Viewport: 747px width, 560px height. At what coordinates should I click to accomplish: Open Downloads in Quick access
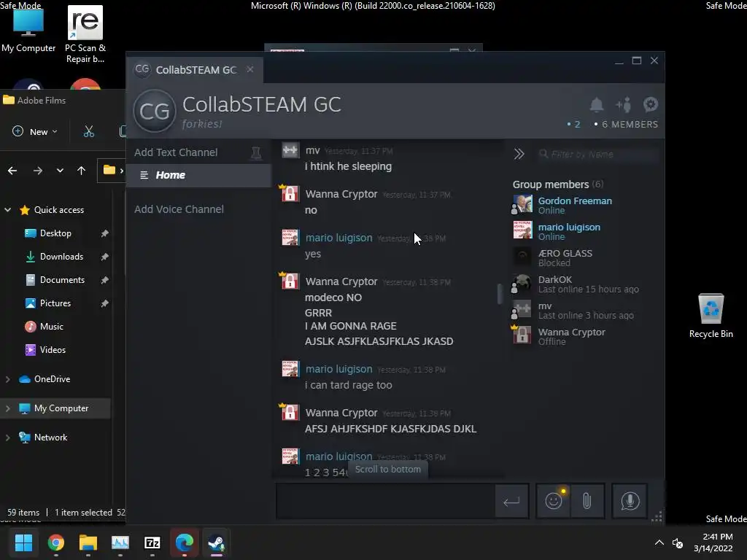(x=61, y=256)
